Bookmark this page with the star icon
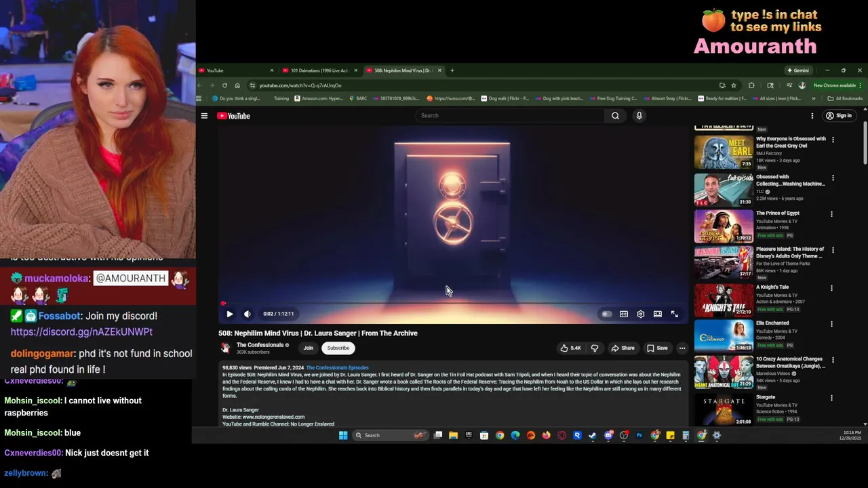The height and width of the screenshot is (488, 868). (734, 85)
